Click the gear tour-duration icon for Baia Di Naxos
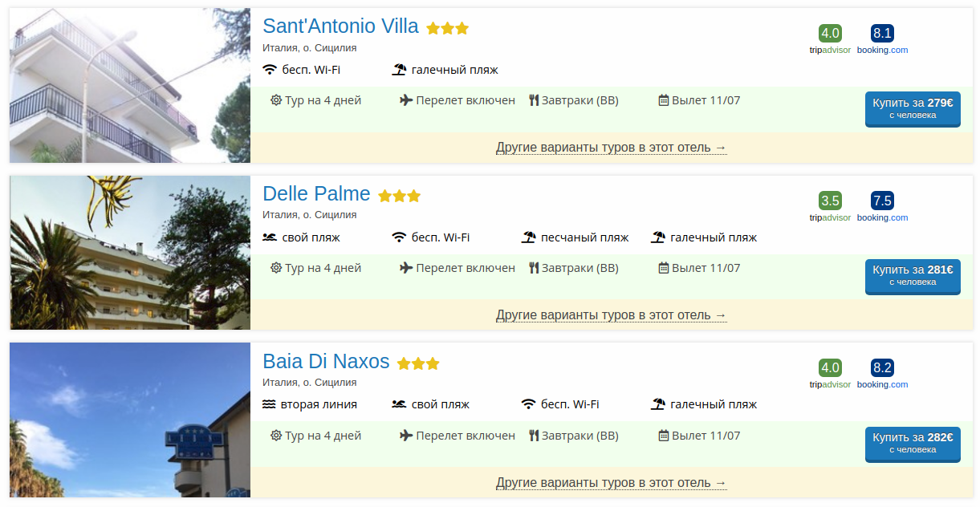This screenshot has width=980, height=507. pos(276,436)
